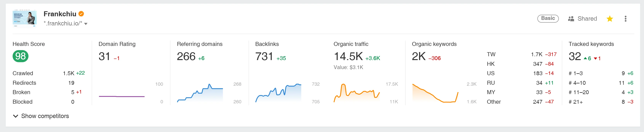The image size is (644, 132).
Task: Open the Organic traffic 14.5K value
Action: pyautogui.click(x=348, y=56)
